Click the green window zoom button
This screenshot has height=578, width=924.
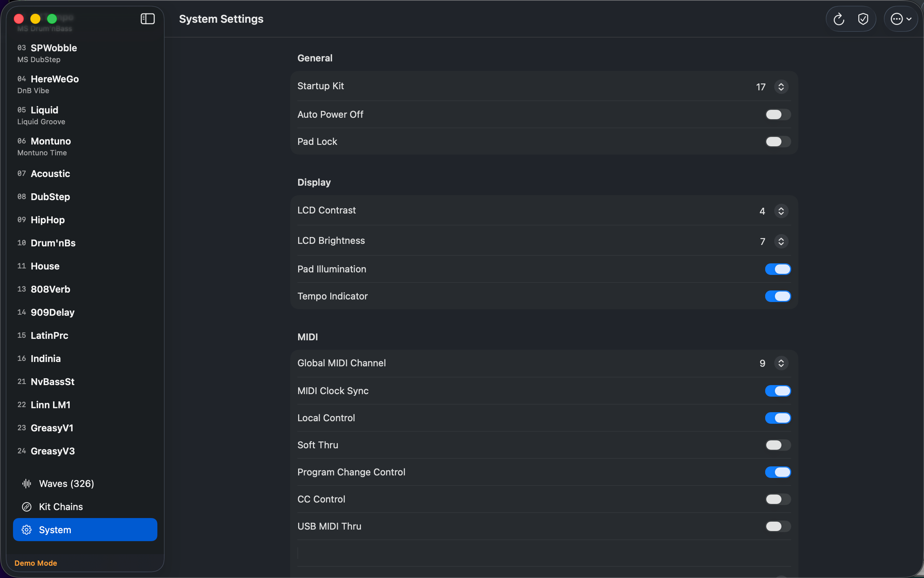[52, 19]
